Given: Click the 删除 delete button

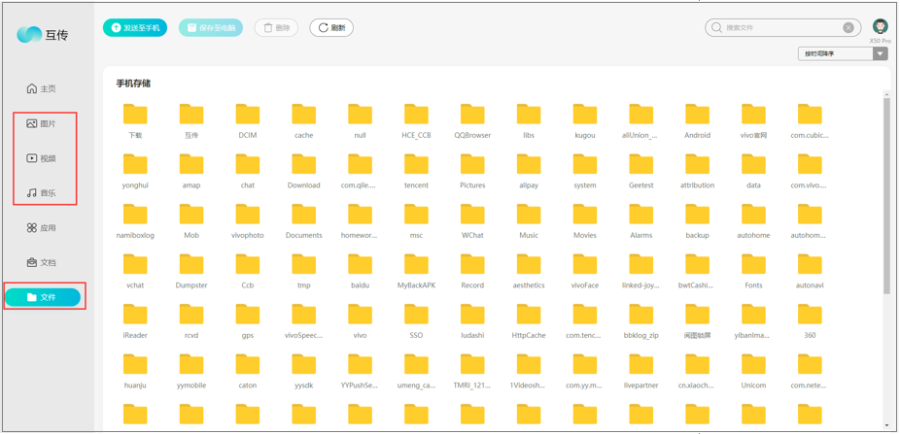Looking at the screenshot, I should coord(276,28).
